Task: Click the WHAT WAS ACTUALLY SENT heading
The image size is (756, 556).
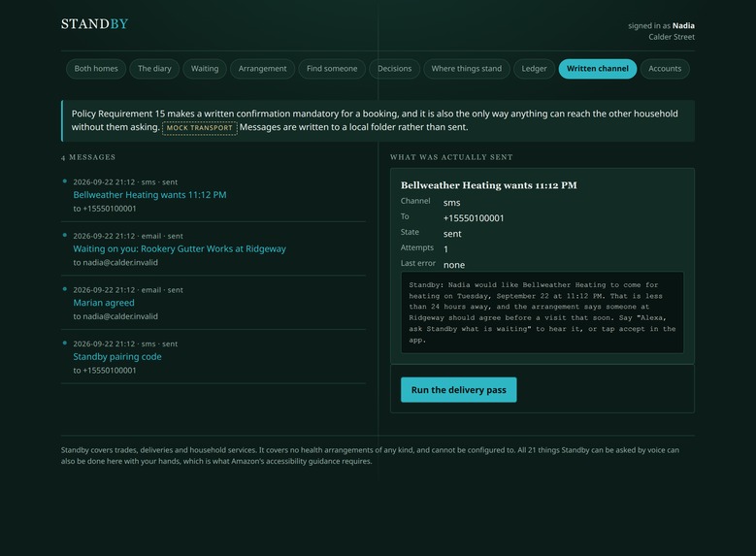Action: [451, 157]
